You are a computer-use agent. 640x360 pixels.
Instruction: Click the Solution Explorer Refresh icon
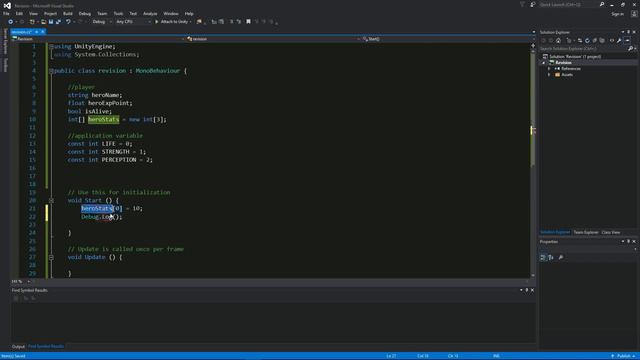587,40
